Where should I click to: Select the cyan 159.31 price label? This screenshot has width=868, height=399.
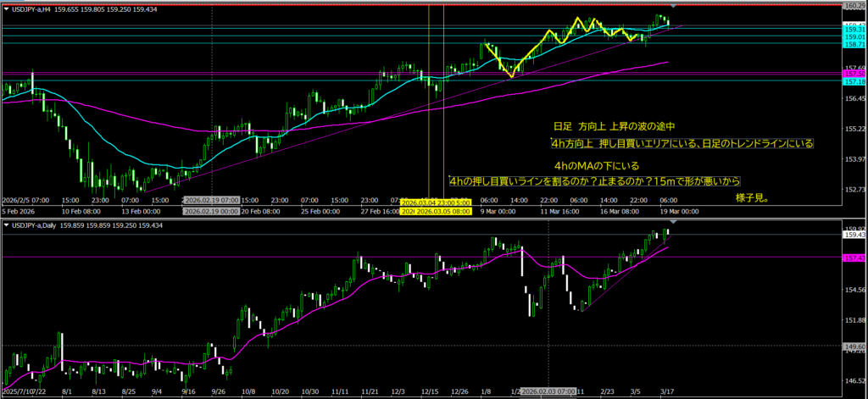(854, 29)
